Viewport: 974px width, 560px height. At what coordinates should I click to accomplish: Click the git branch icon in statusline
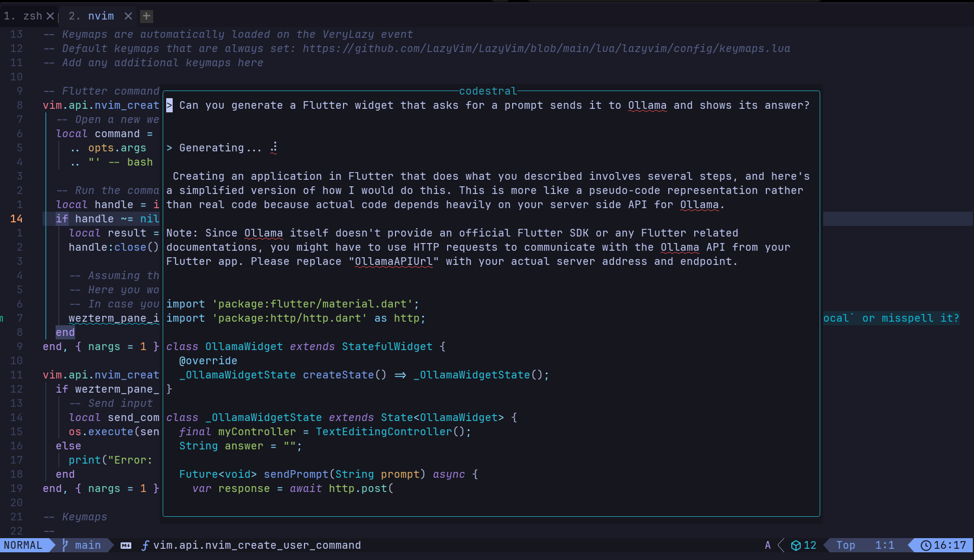tap(66, 545)
